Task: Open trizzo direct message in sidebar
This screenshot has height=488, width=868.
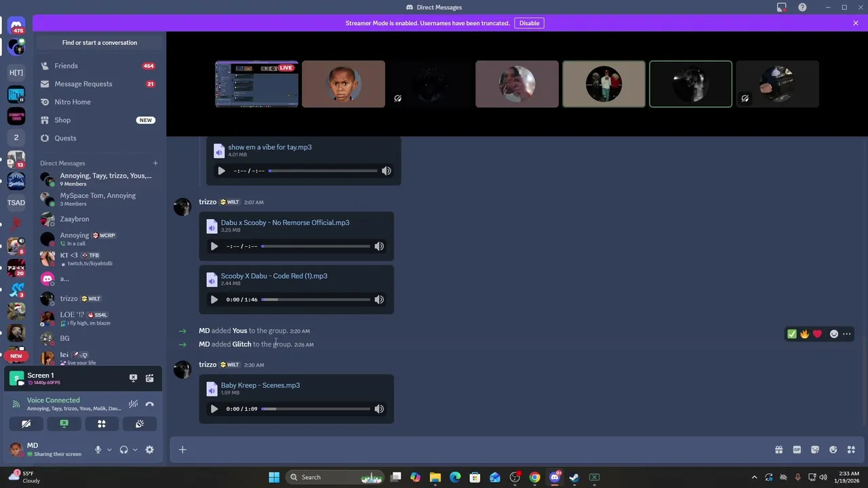Action: [100, 298]
